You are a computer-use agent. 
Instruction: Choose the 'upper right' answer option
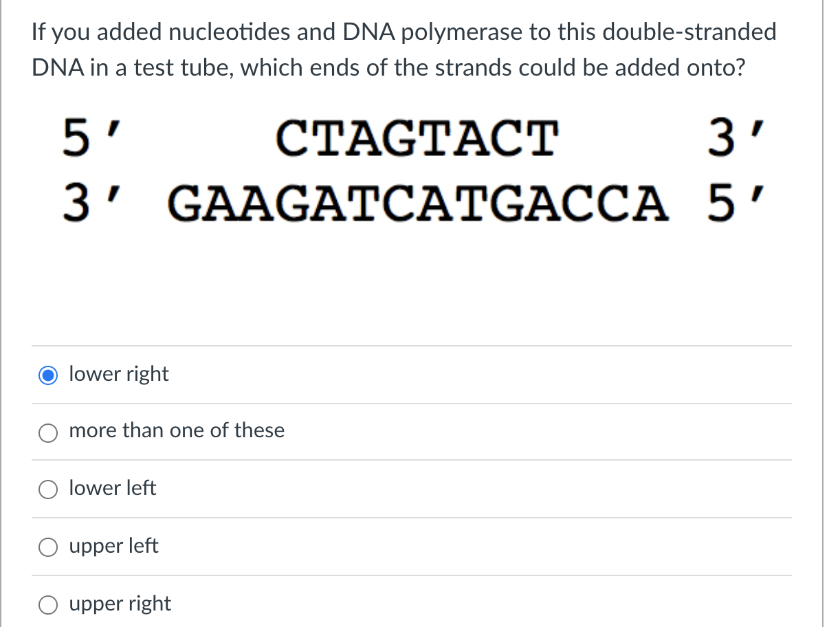pos(48,605)
